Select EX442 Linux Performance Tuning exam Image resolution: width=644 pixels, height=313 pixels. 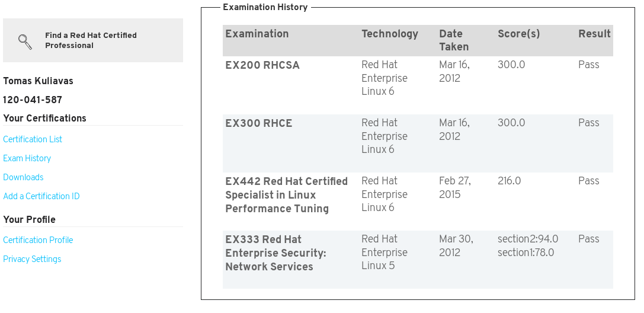[418, 202]
